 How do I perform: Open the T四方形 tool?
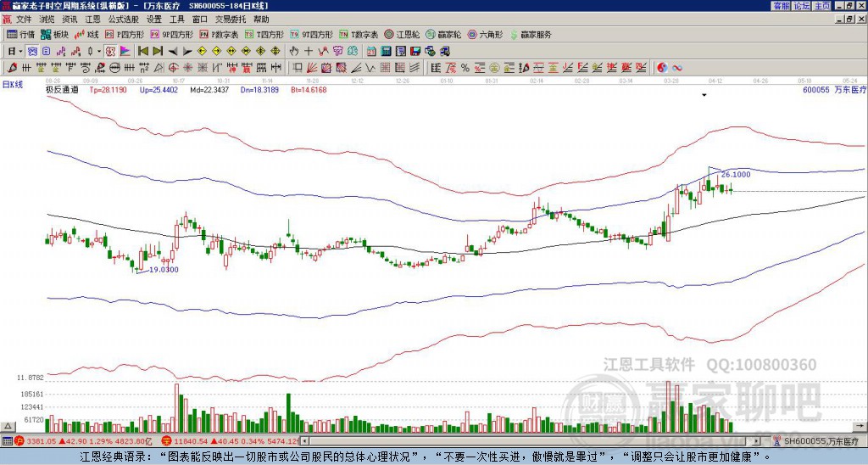tap(264, 34)
